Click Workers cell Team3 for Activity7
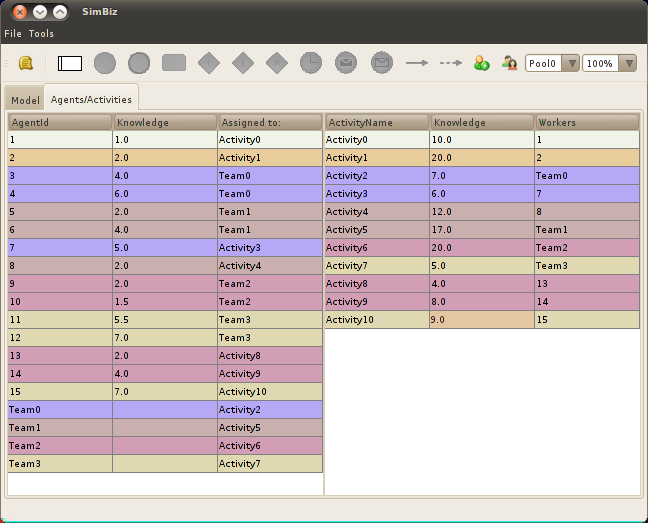The image size is (648, 523). (587, 266)
